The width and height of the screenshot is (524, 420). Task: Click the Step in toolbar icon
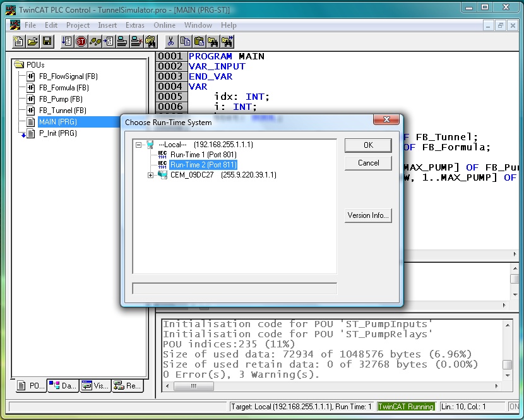(x=109, y=42)
